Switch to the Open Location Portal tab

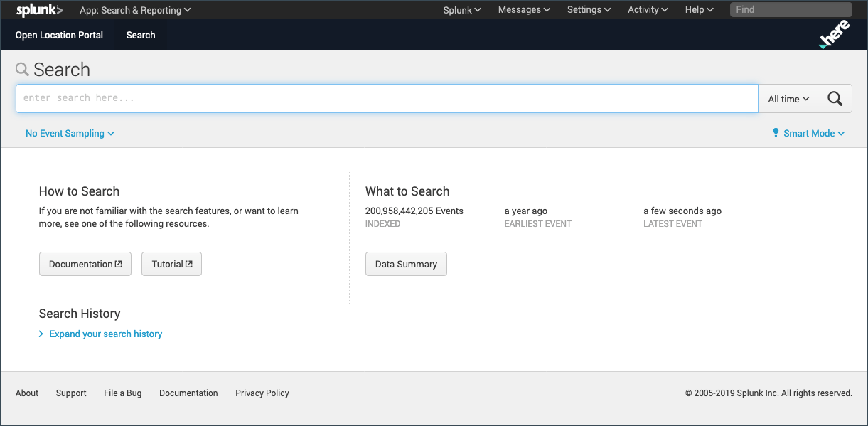coord(59,34)
